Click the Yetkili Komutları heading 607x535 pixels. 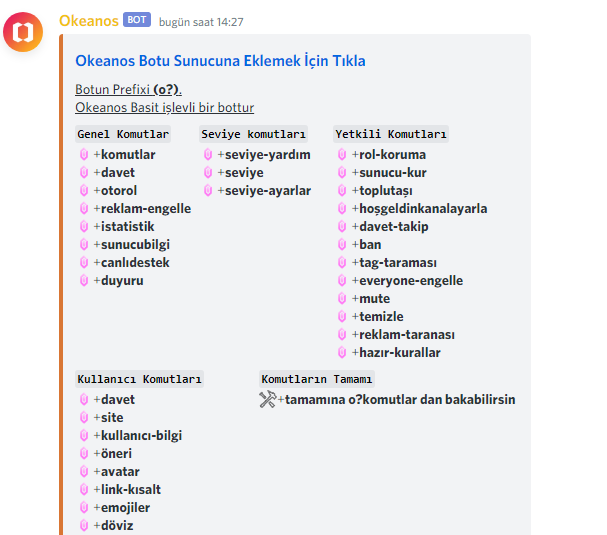click(x=391, y=134)
